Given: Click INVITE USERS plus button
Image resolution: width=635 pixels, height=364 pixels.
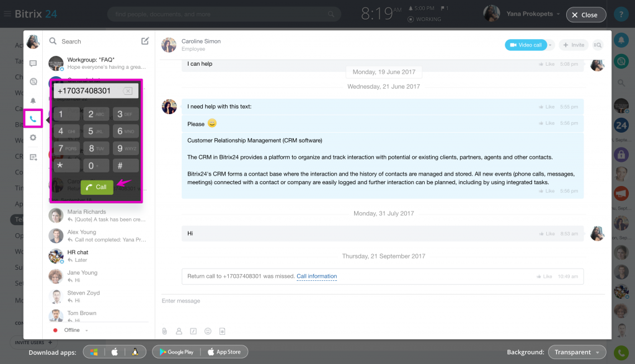Looking at the screenshot, I should point(33,342).
